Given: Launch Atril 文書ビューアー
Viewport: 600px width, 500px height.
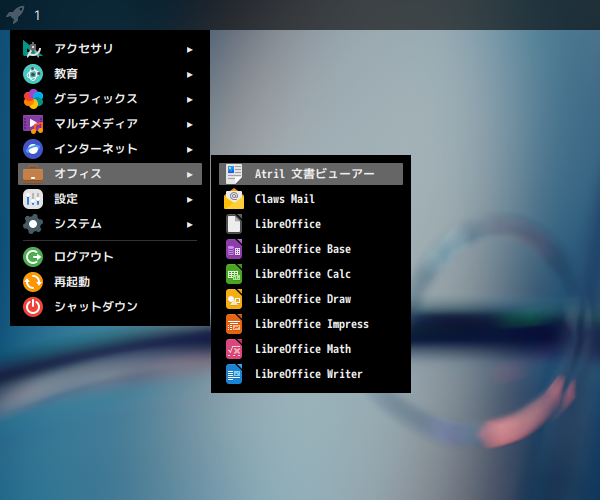Looking at the screenshot, I should point(311,174).
